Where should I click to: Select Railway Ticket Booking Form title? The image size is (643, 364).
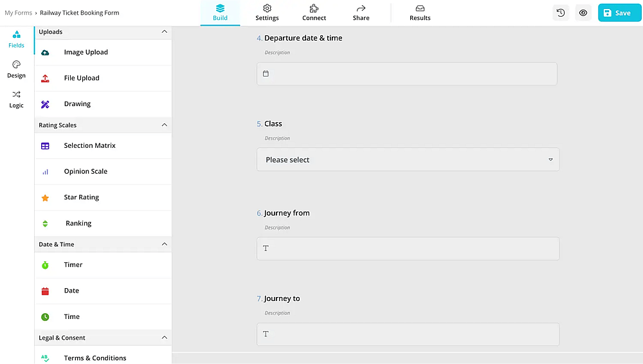pos(80,13)
